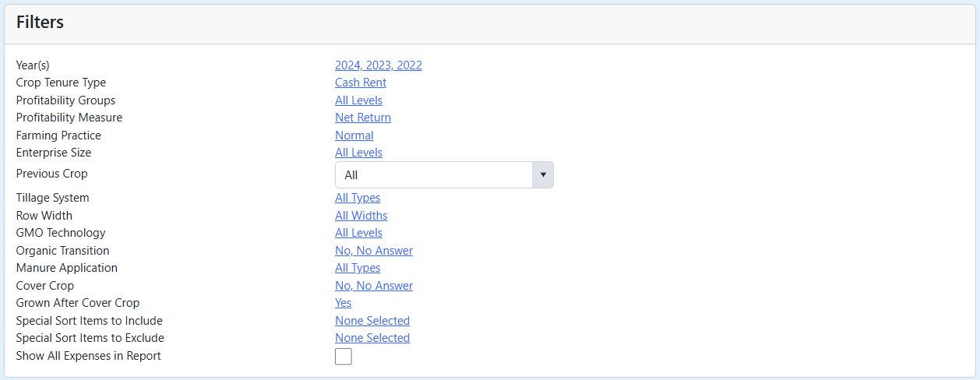Click inside the Previous Crop combo box showing All
This screenshot has width=980, height=380.
coord(433,175)
